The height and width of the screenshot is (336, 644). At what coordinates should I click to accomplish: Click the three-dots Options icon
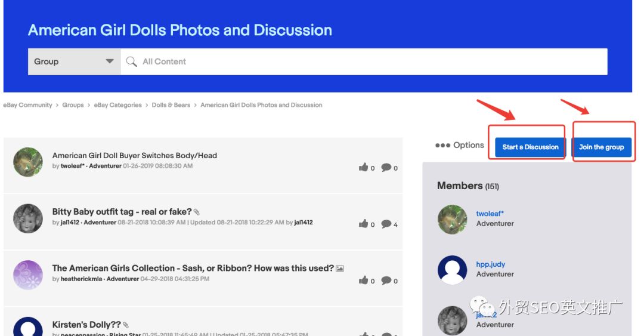(x=442, y=145)
